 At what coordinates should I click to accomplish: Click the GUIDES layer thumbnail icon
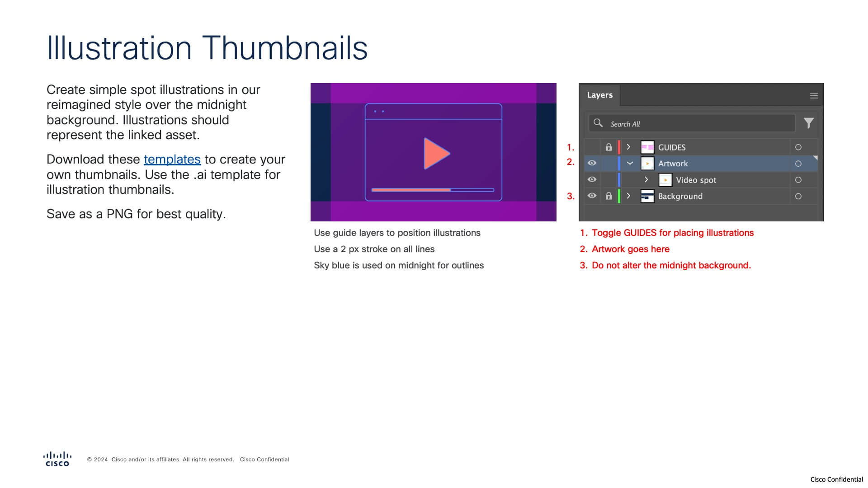(x=647, y=146)
